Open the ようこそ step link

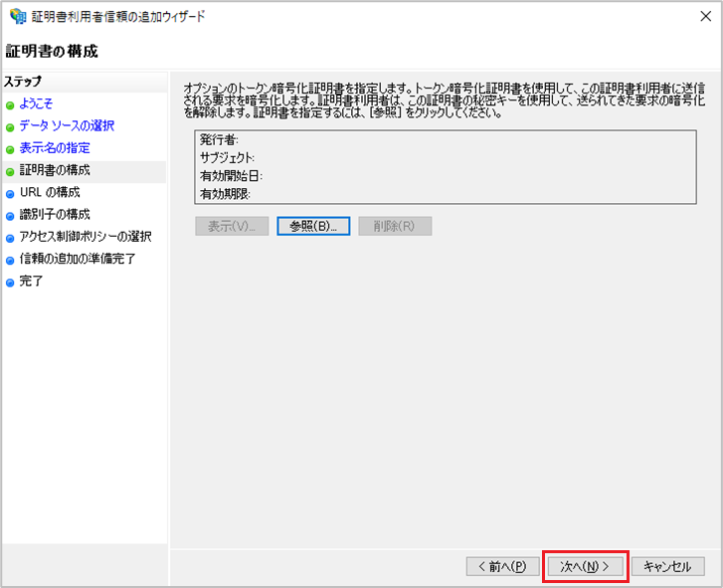pyautogui.click(x=36, y=103)
